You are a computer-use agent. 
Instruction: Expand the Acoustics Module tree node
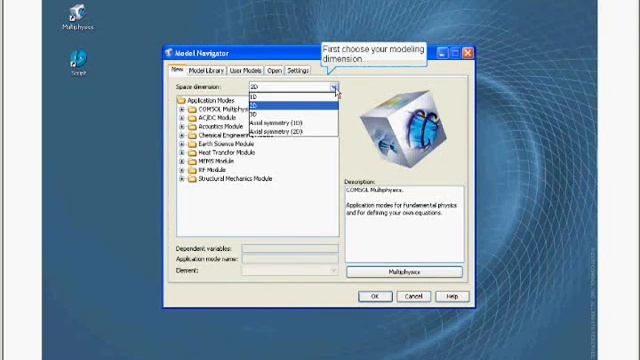click(x=182, y=127)
